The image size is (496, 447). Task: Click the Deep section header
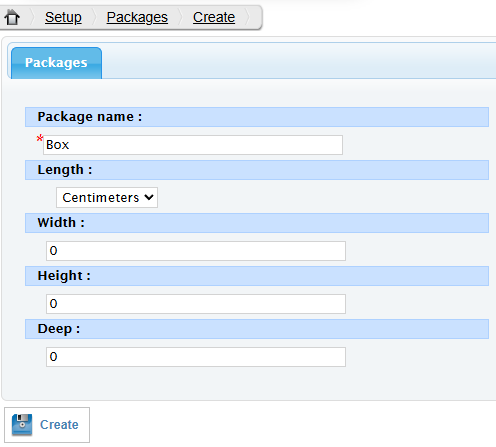(x=257, y=329)
